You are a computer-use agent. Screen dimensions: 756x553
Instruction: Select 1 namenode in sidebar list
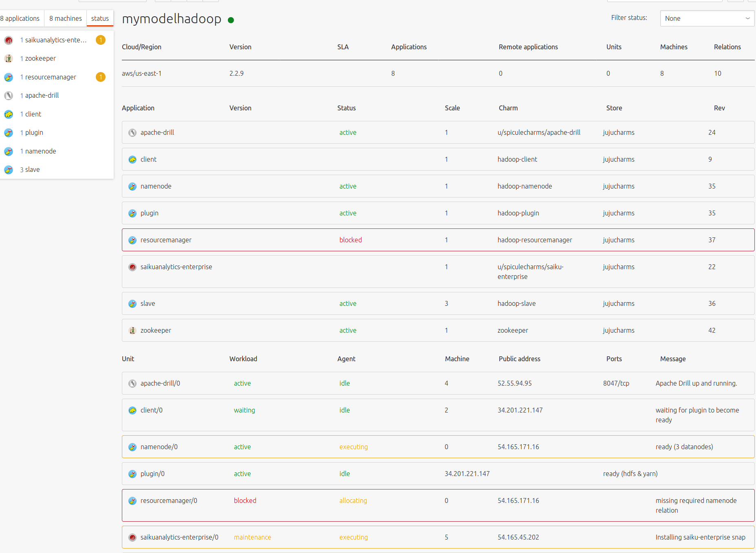(38, 151)
